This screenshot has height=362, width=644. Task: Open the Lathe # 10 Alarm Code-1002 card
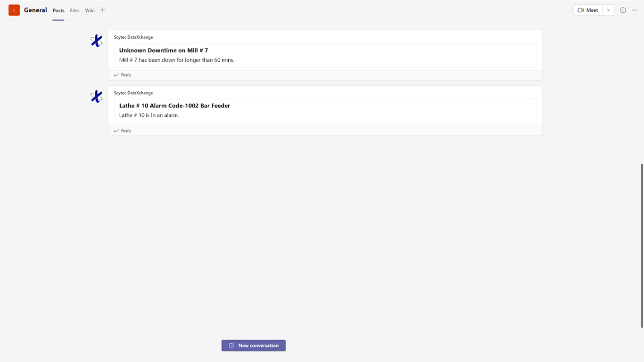pyautogui.click(x=325, y=110)
